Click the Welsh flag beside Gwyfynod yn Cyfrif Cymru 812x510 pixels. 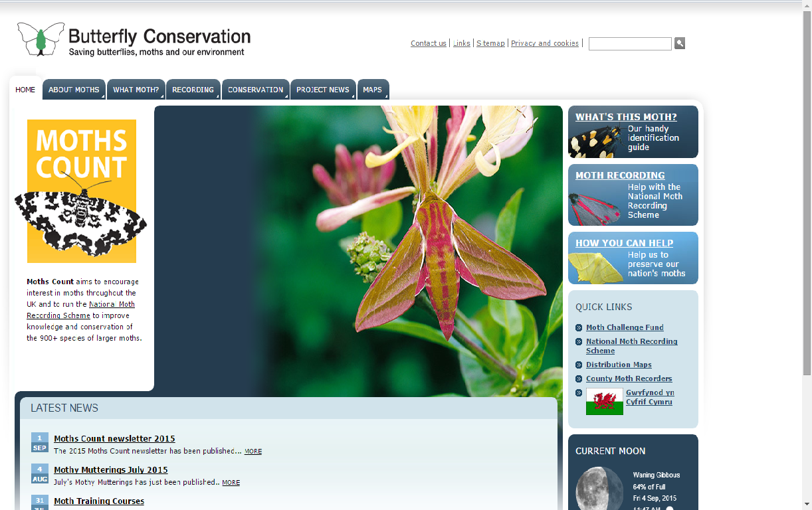(604, 401)
